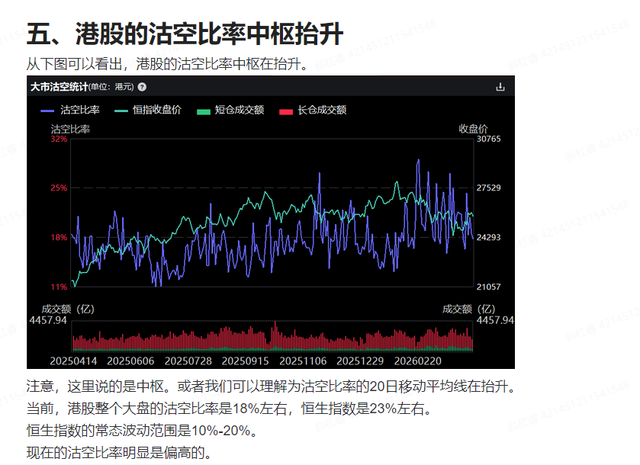Toggle the 沽空比率 series in the legend
The height and width of the screenshot is (465, 640).
coord(70,110)
